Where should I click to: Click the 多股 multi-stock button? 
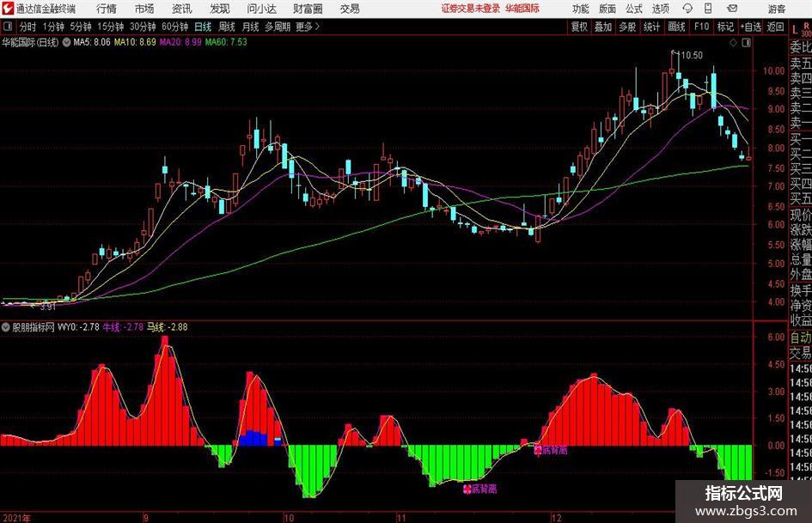click(627, 27)
